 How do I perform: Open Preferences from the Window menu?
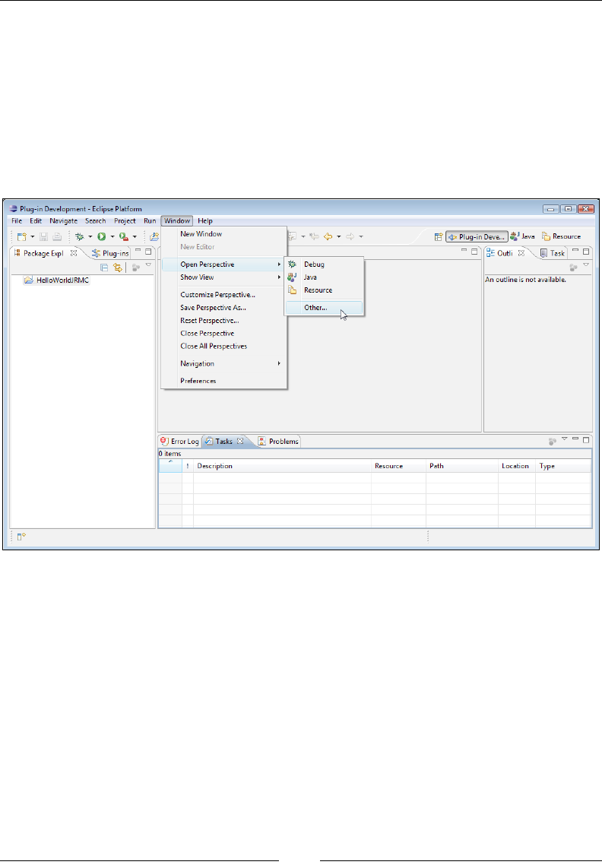[x=223, y=381]
